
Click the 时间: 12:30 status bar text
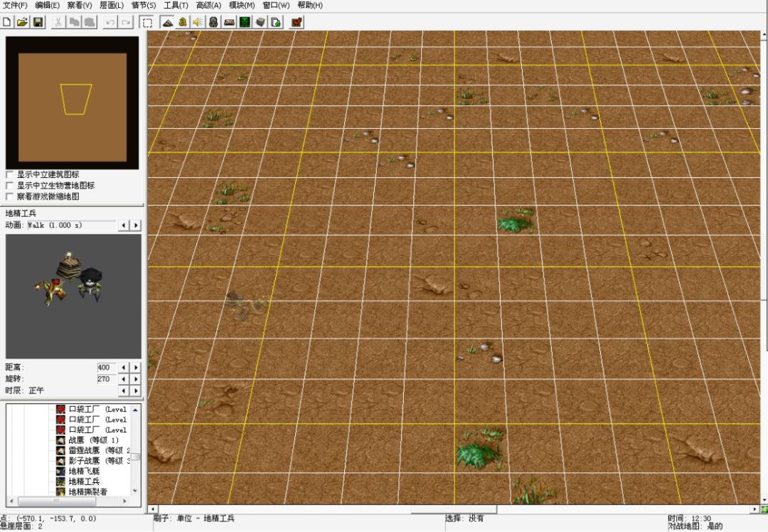pos(690,518)
